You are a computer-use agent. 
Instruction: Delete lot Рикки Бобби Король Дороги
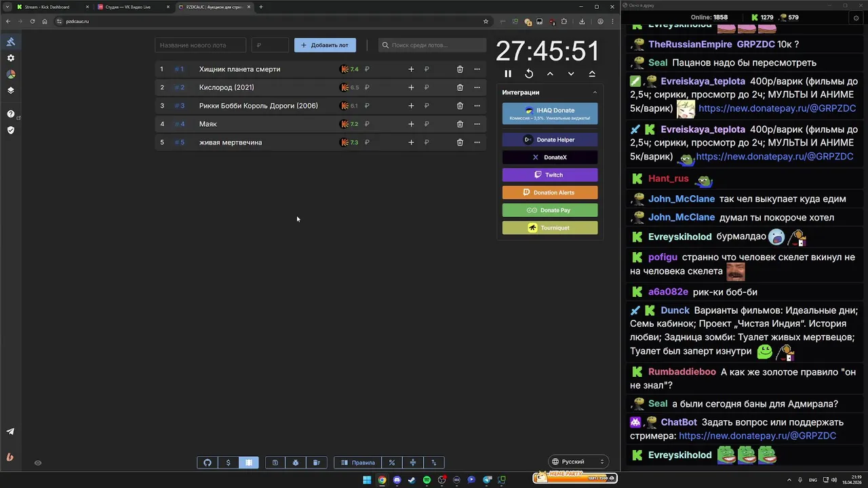pyautogui.click(x=460, y=106)
